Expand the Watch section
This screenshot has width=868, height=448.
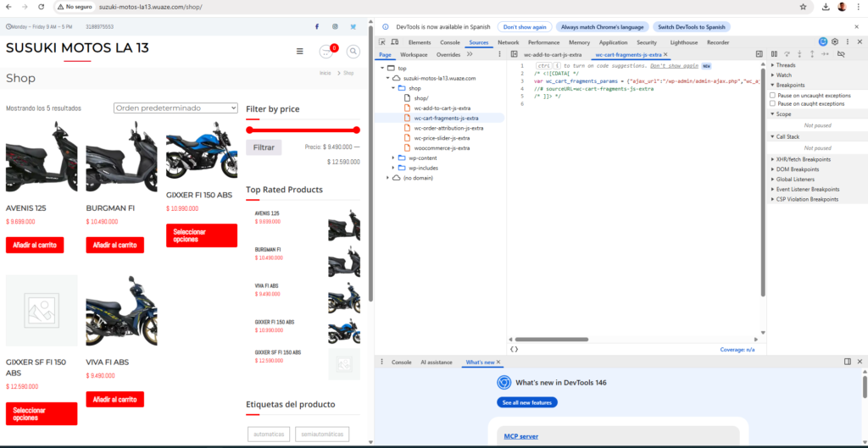[784, 75]
